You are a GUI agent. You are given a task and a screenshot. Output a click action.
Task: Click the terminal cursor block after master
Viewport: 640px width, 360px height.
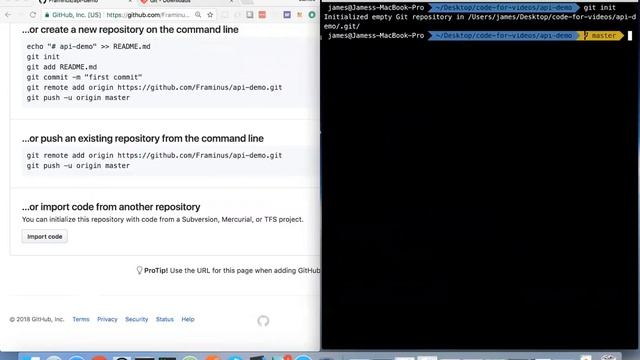tap(630, 36)
